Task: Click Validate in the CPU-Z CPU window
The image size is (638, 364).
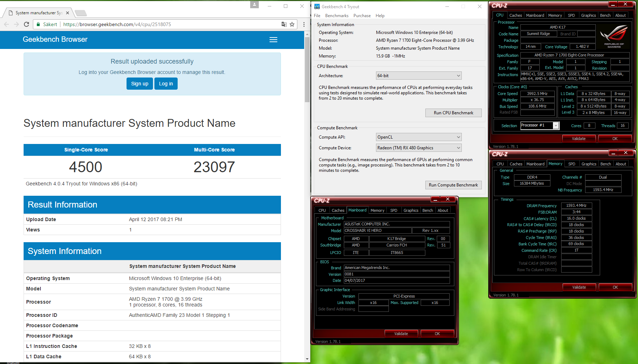Action: [x=579, y=139]
